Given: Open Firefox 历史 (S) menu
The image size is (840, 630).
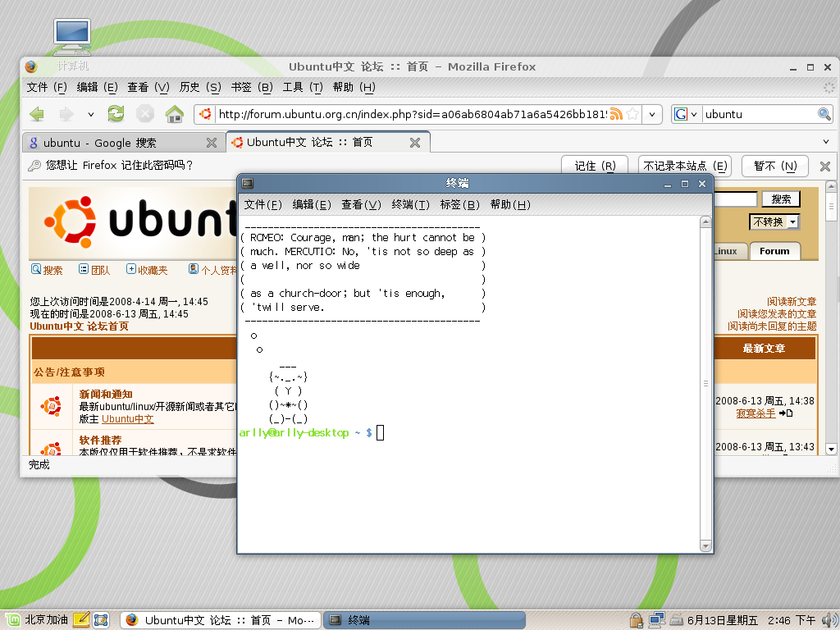Looking at the screenshot, I should [200, 87].
